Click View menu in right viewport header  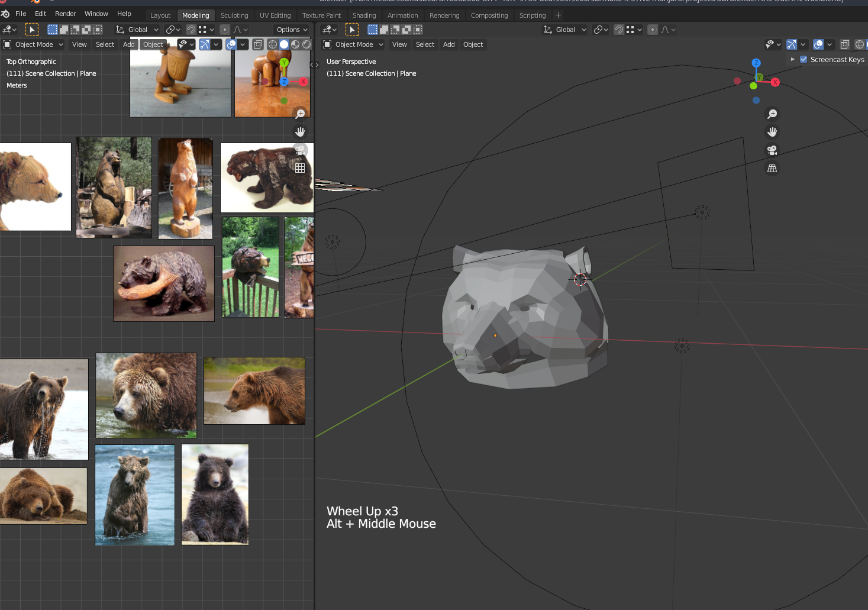(399, 44)
